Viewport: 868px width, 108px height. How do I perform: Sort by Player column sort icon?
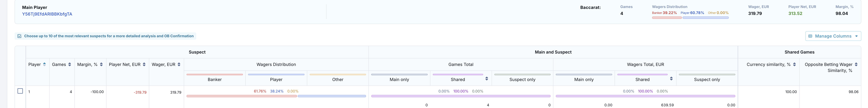point(44,64)
